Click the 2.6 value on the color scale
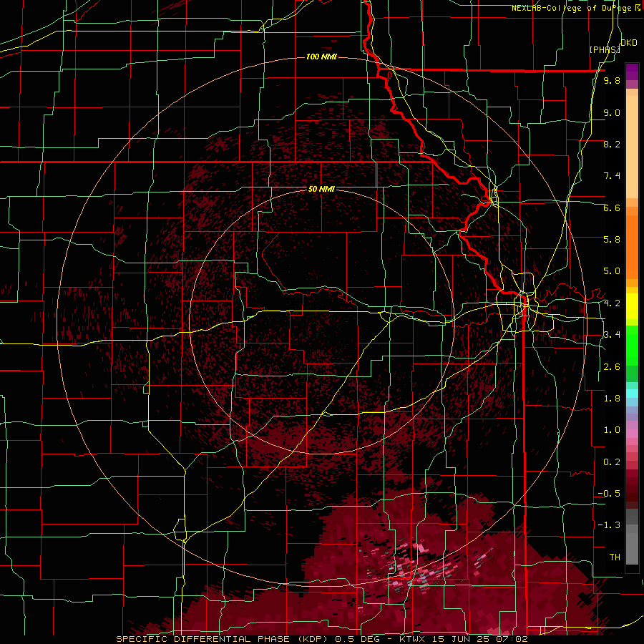This screenshot has height=644, width=644. [x=612, y=367]
